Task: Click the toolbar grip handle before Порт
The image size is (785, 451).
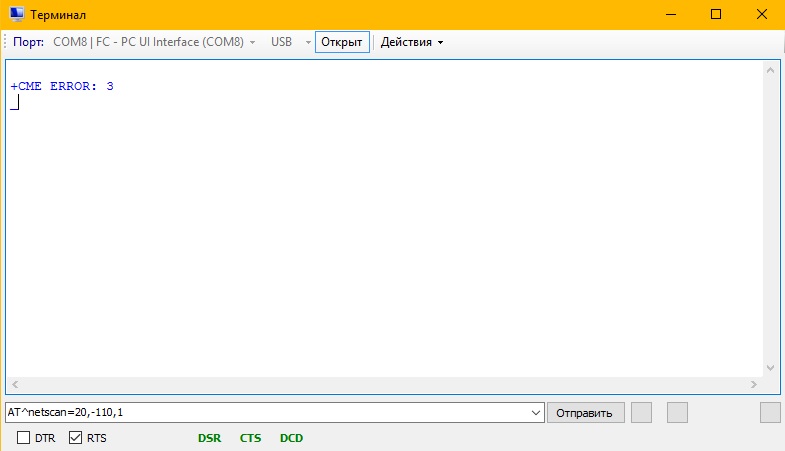Action: point(5,42)
